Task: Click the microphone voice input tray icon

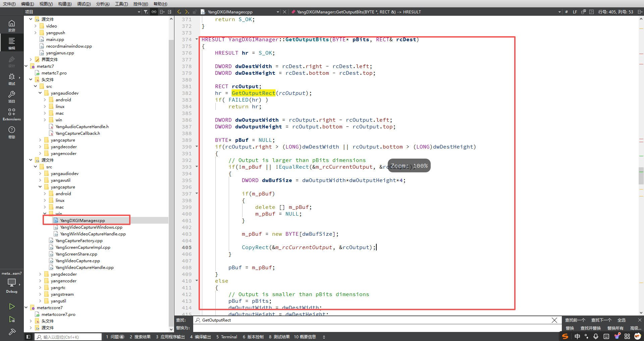Action: pos(596,336)
